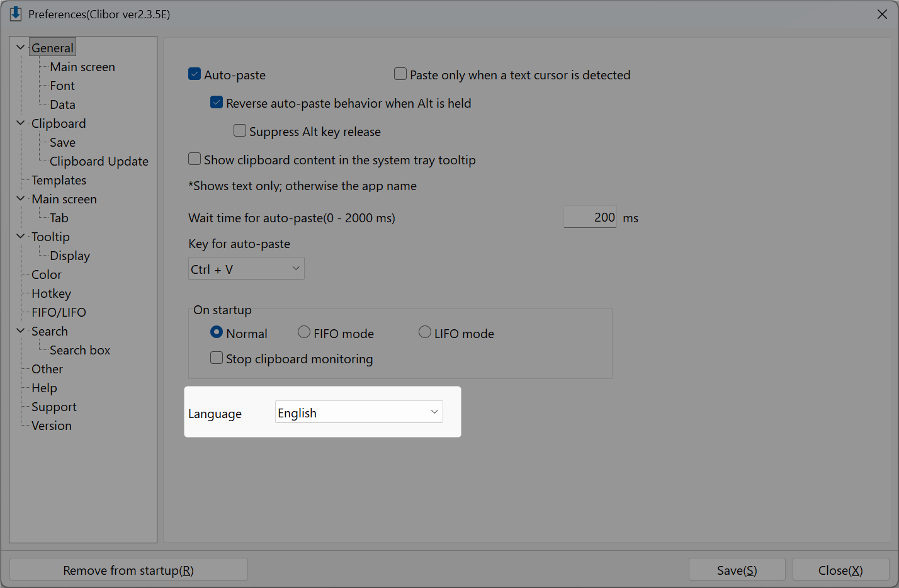
Task: Click the Remove from startup button
Action: tap(128, 570)
